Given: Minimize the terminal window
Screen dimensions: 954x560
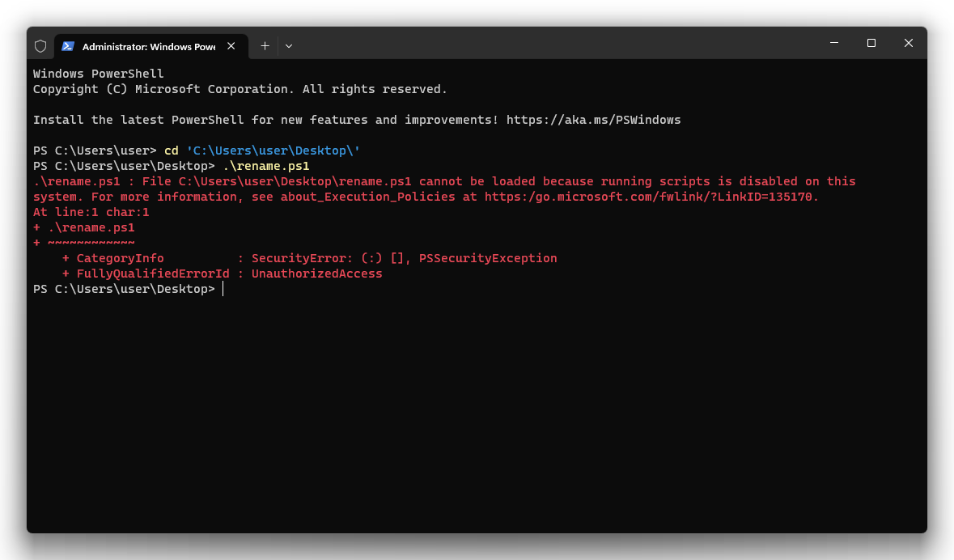Looking at the screenshot, I should [834, 43].
